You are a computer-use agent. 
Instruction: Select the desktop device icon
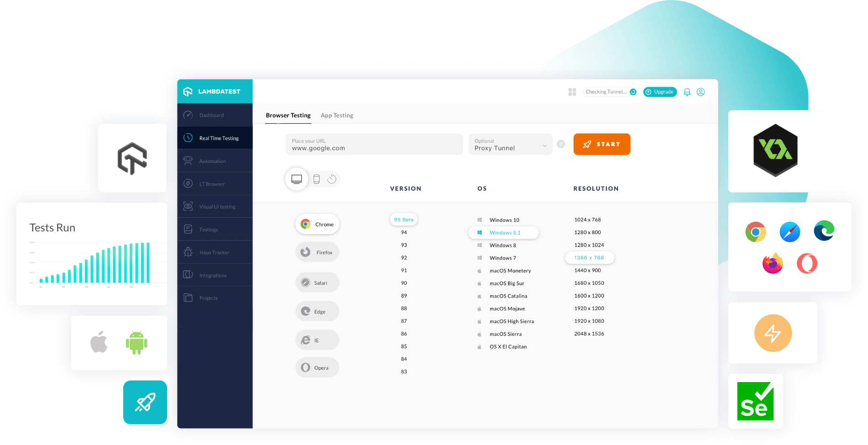(x=297, y=179)
